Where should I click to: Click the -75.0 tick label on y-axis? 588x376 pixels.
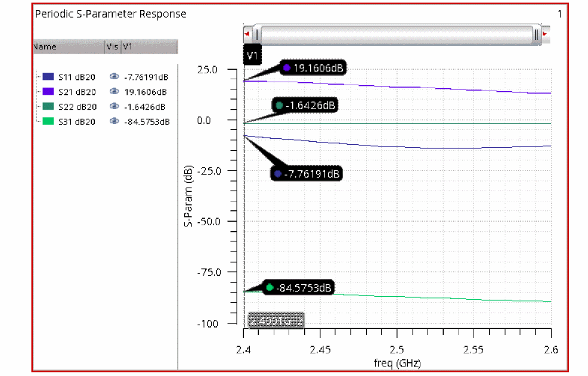click(209, 272)
